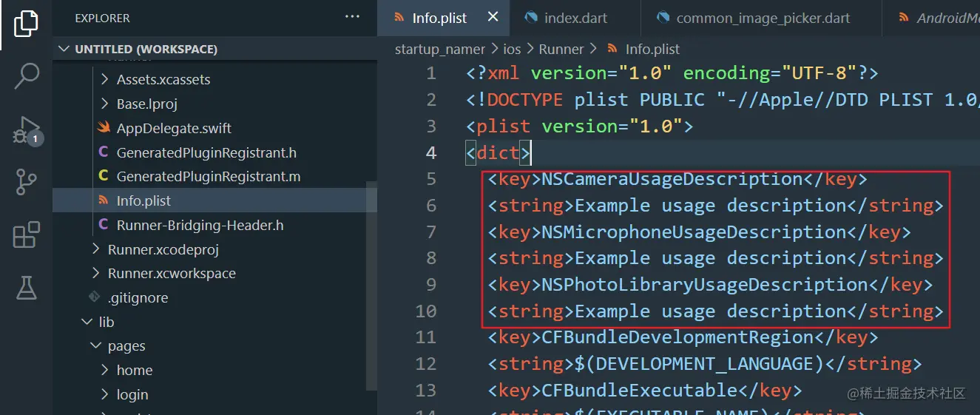Open GeneratedPluginRegistrant.h file
This screenshot has width=980, height=415.
pos(206,152)
